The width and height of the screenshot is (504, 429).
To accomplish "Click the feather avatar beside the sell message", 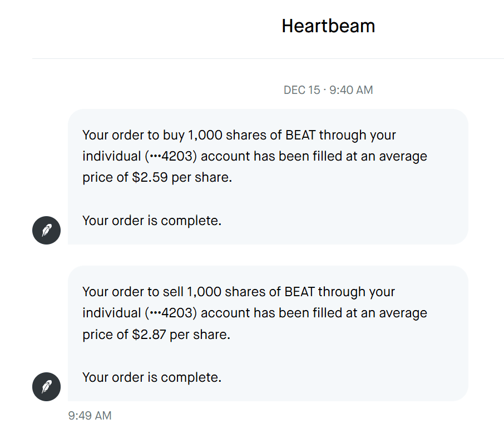I will [46, 387].
